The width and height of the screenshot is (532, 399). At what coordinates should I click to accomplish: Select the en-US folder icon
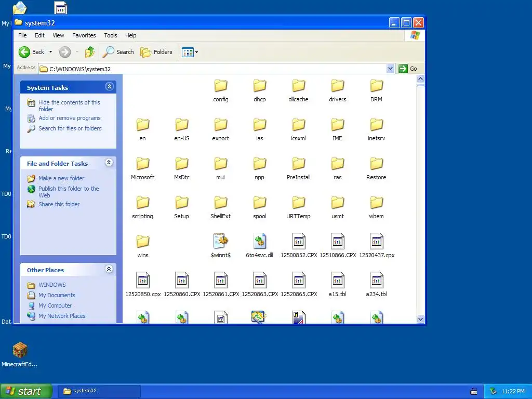tap(181, 125)
